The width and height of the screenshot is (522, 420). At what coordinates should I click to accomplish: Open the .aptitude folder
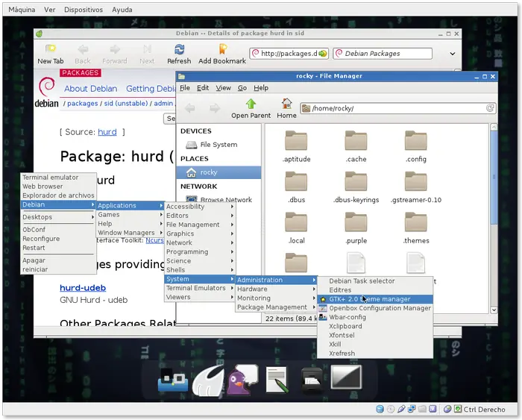[x=296, y=147]
